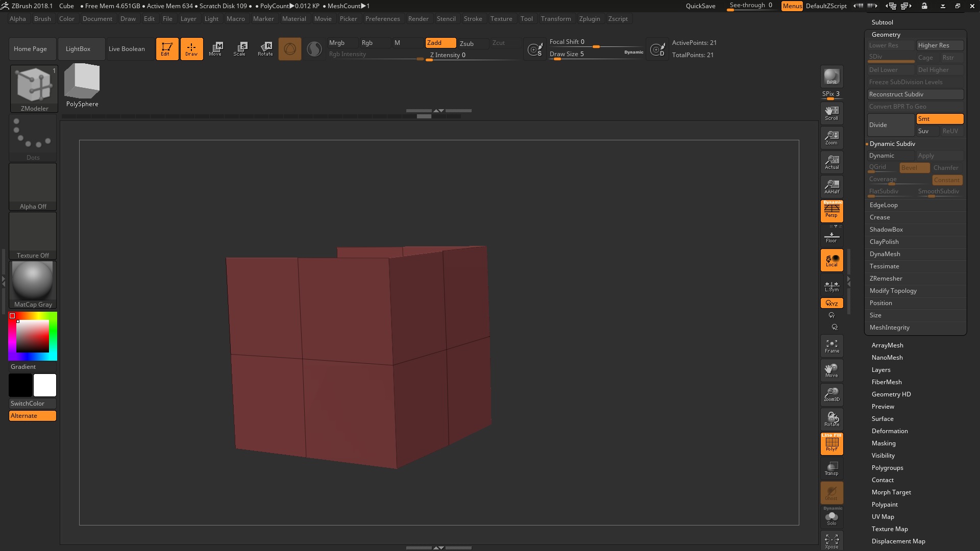Select the ZModeler brush thumbnail
Viewport: 980px width, 551px height.
(34, 88)
